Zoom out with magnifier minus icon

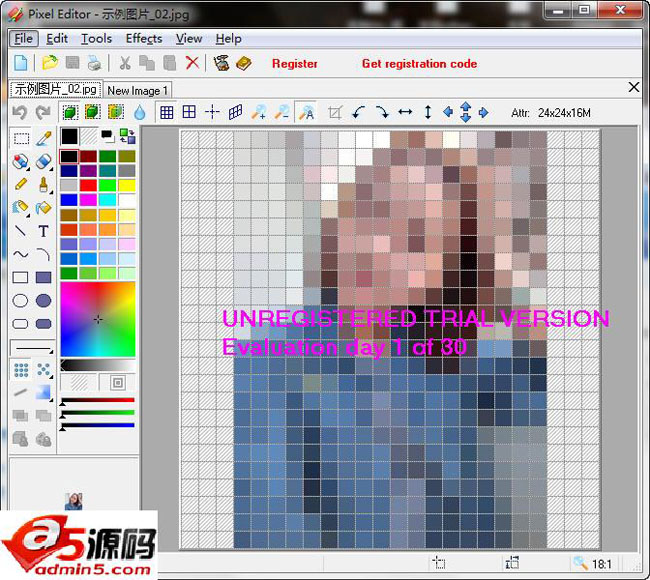[x=282, y=112]
